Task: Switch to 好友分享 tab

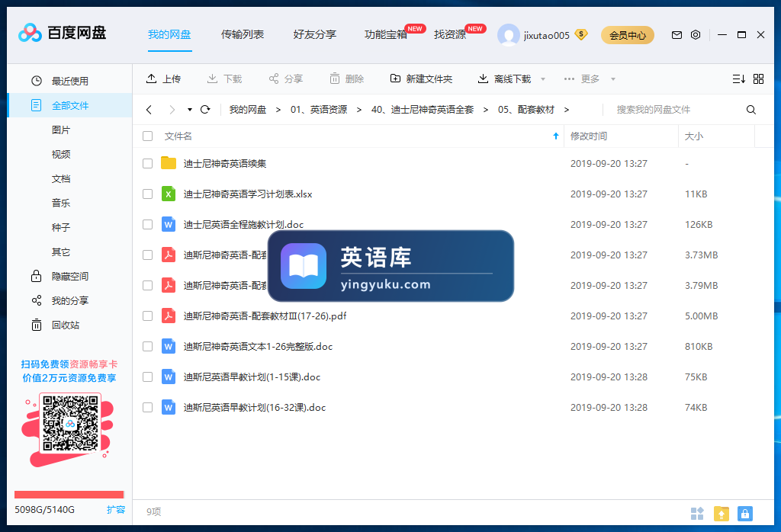Action: 315,34
